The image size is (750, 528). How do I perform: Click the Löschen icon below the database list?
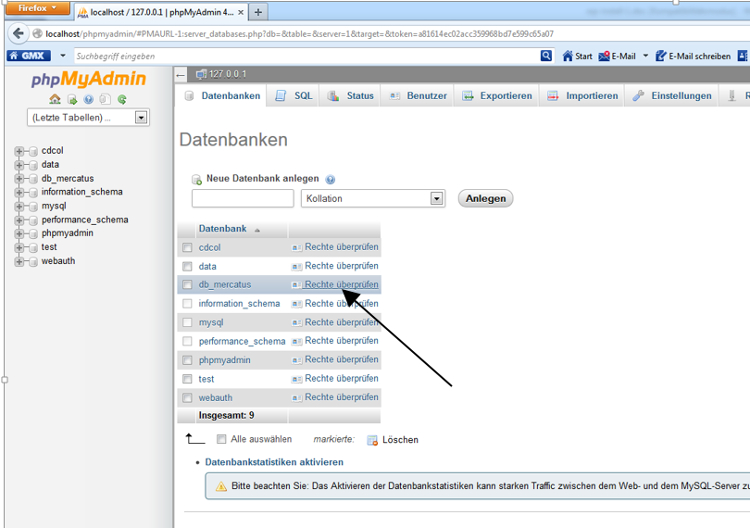coord(373,440)
